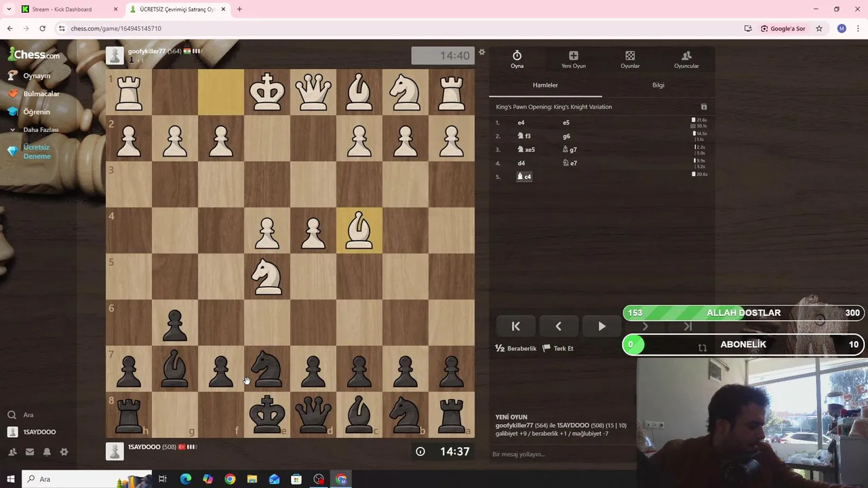Select black's bishop g7 move

[x=570, y=150]
